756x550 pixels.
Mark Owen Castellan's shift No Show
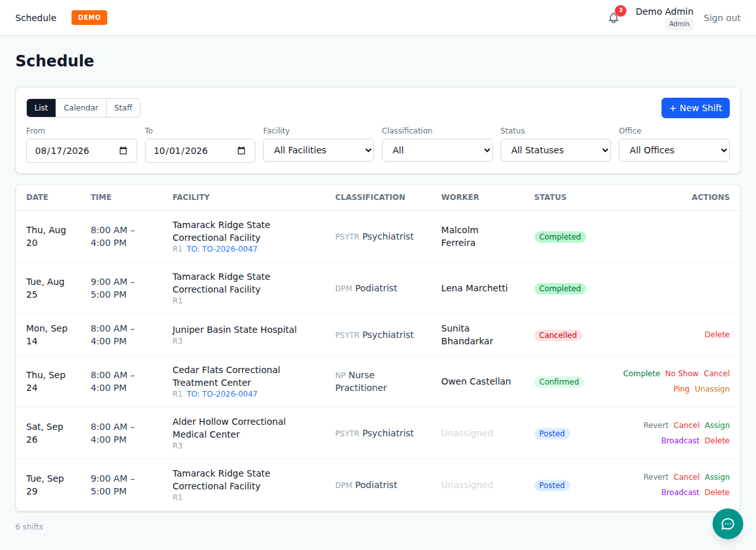tap(681, 374)
